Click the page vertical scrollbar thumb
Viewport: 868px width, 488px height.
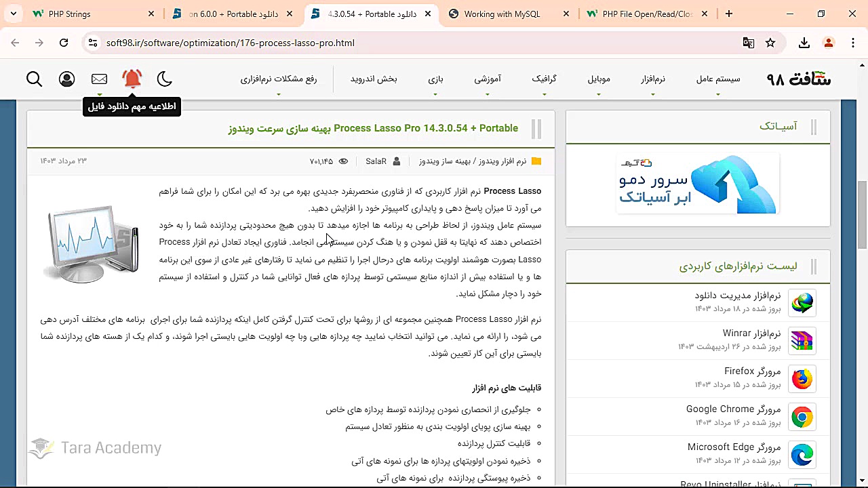[x=863, y=215]
